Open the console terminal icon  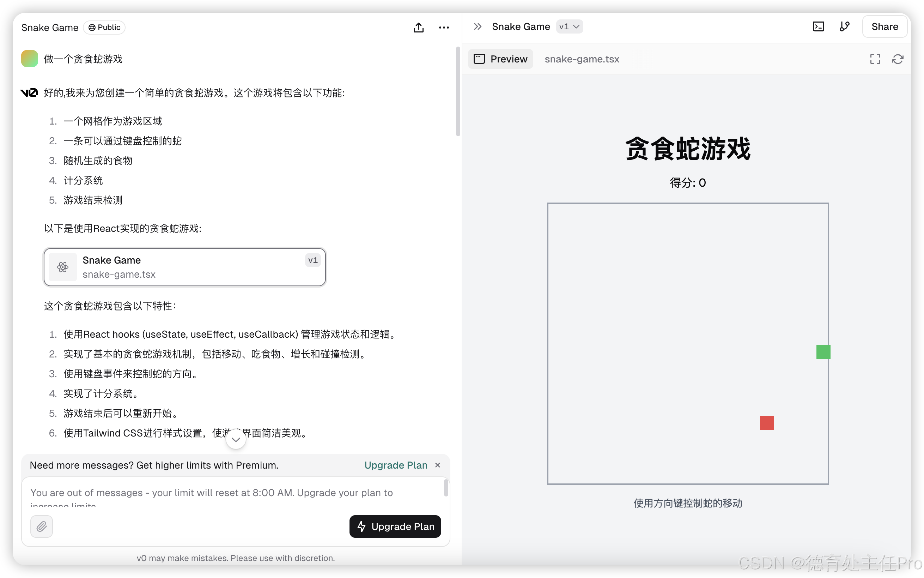coord(818,26)
